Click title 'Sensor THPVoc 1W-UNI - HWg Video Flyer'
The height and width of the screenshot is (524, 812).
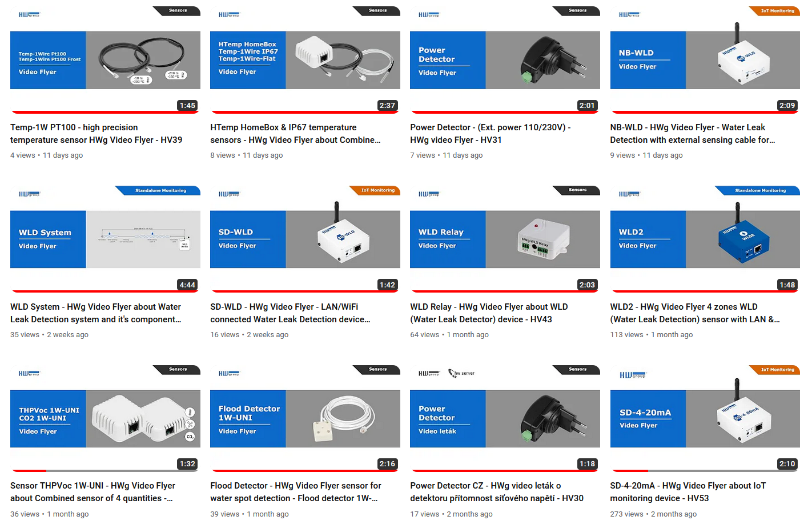pyautogui.click(x=93, y=492)
